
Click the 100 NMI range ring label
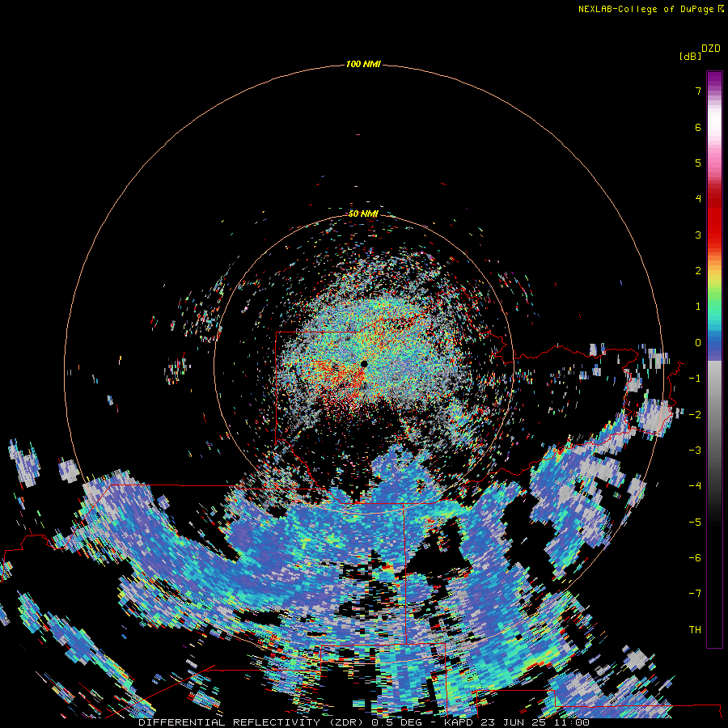pos(363,64)
